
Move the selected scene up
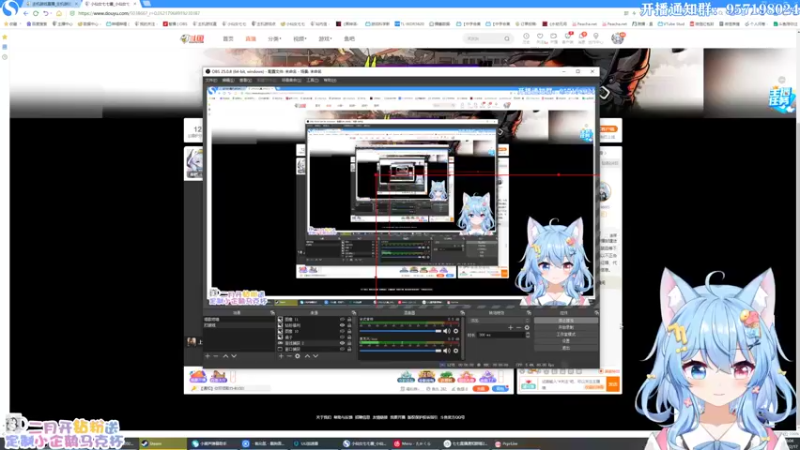(x=226, y=356)
